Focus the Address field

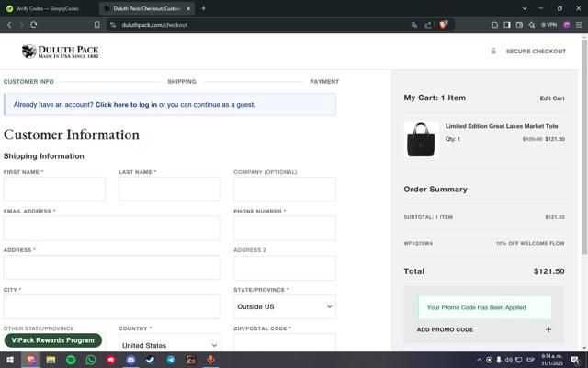pos(112,268)
